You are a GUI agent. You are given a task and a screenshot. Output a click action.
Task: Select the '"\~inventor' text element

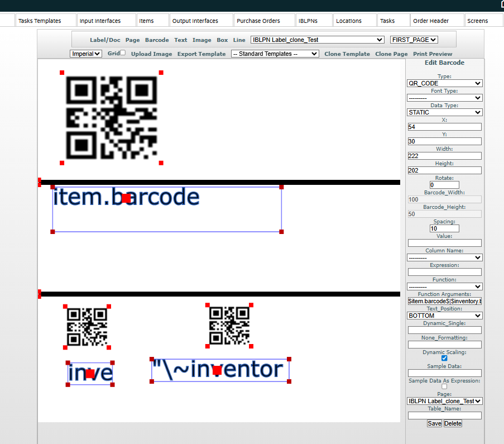[220, 370]
